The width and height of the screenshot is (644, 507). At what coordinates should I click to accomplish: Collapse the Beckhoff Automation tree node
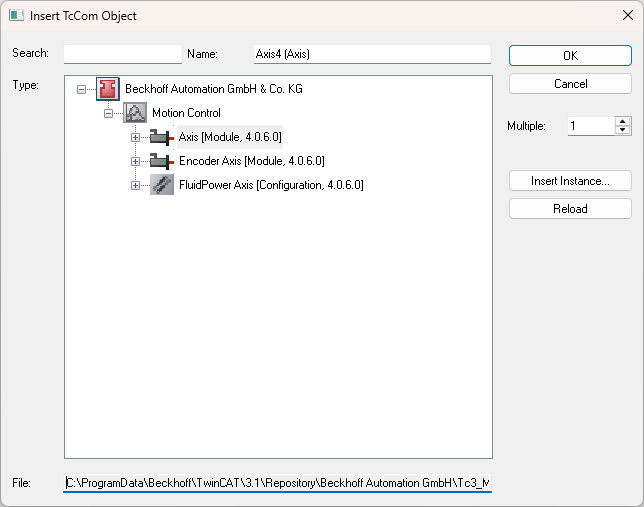81,89
